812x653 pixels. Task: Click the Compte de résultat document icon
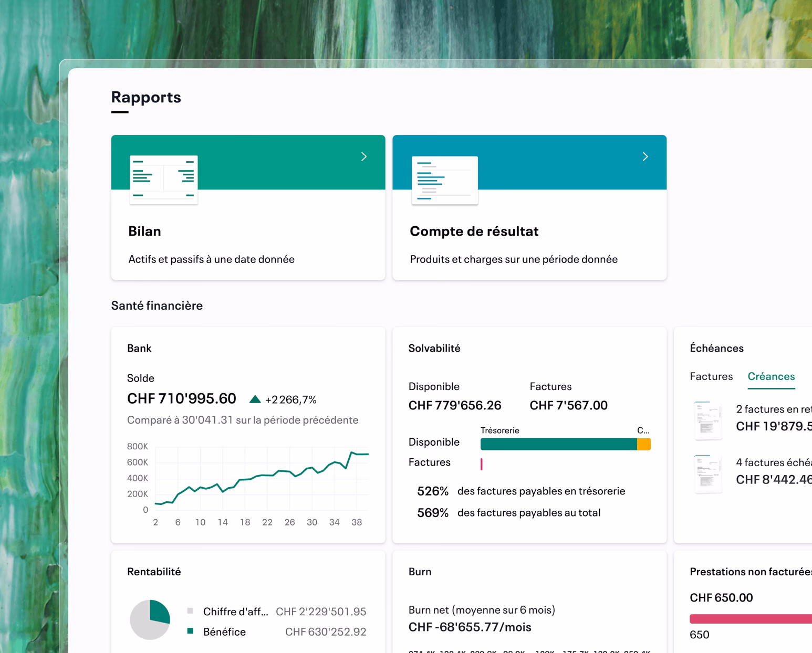coord(445,180)
